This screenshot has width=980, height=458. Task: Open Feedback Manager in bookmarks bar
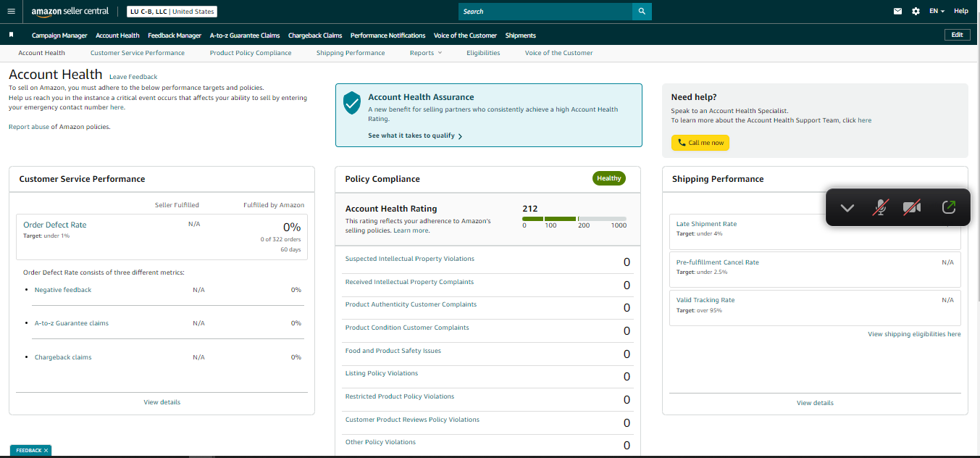point(175,36)
